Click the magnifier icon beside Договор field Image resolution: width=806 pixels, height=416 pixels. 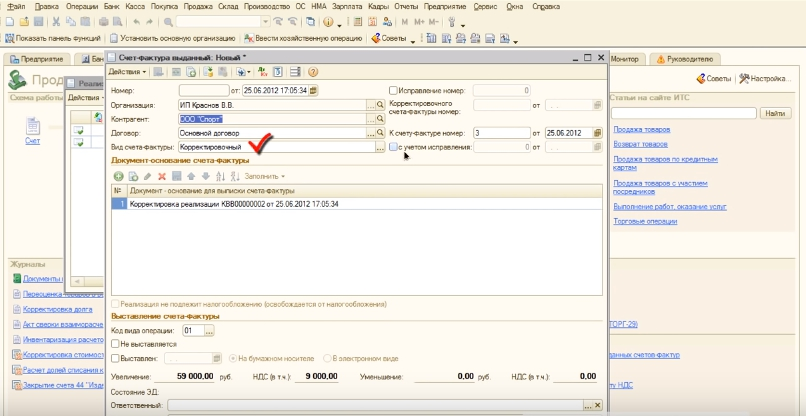pyautogui.click(x=380, y=132)
